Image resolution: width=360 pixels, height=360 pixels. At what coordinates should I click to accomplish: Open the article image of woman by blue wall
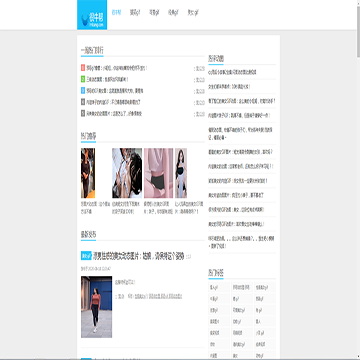pos(96,307)
